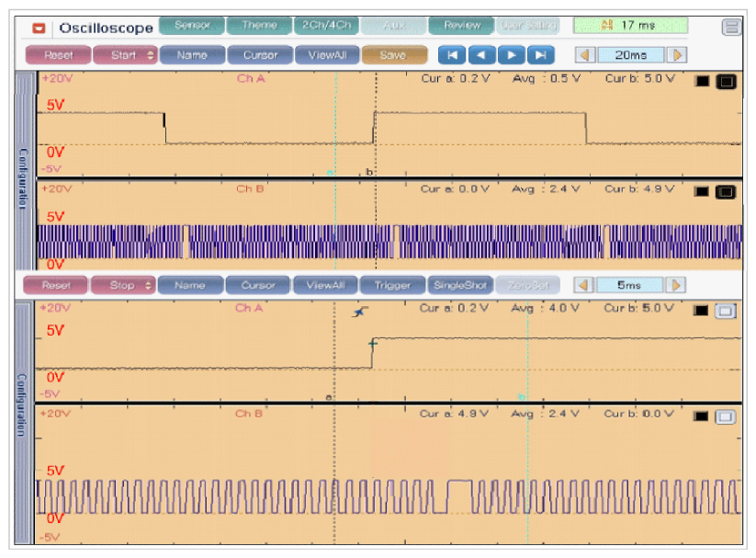Click the black color square on upper Ch A
Viewport: 756px width, 558px height.
point(703,81)
